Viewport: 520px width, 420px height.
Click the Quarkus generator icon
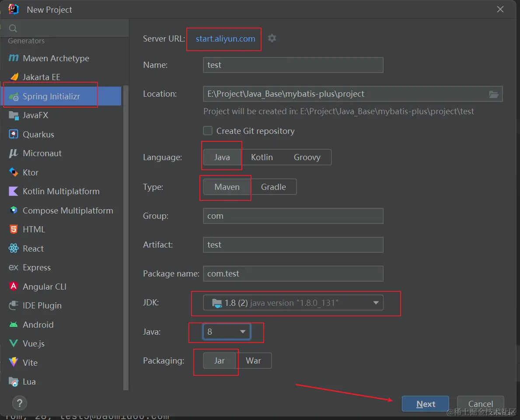coord(14,134)
